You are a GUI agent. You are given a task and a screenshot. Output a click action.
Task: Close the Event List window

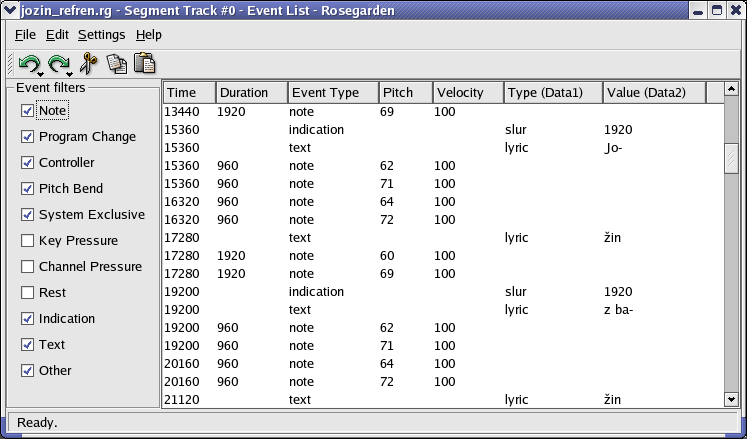pyautogui.click(x=736, y=10)
